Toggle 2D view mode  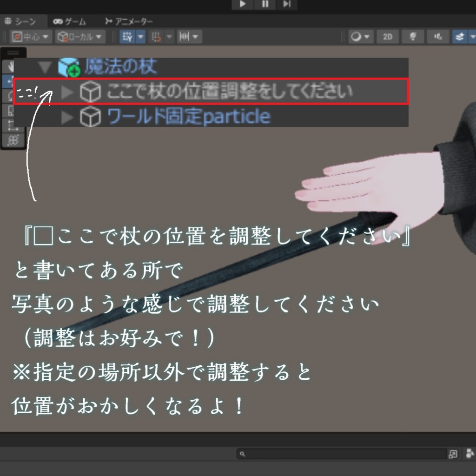point(387,37)
